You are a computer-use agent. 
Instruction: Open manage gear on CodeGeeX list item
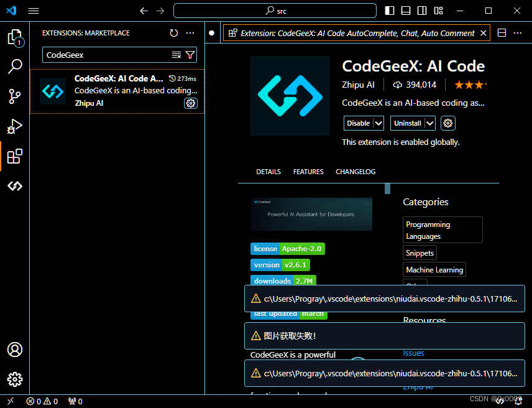point(191,103)
